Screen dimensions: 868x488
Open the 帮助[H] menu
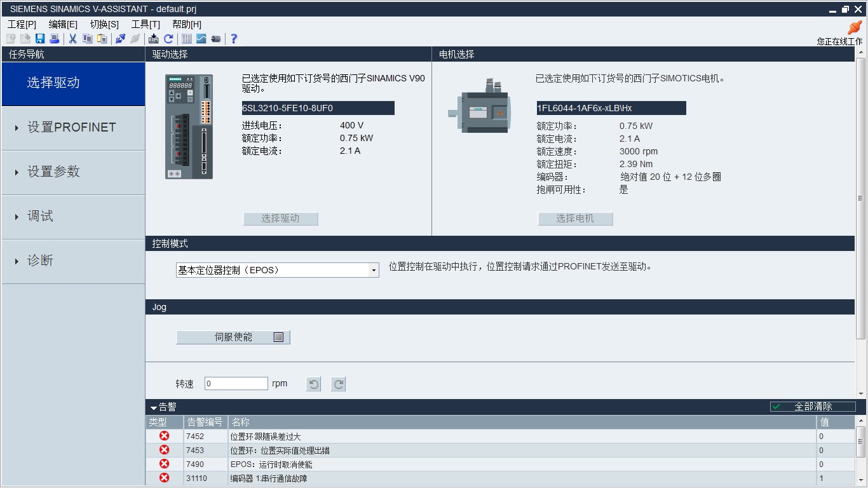[x=187, y=24]
